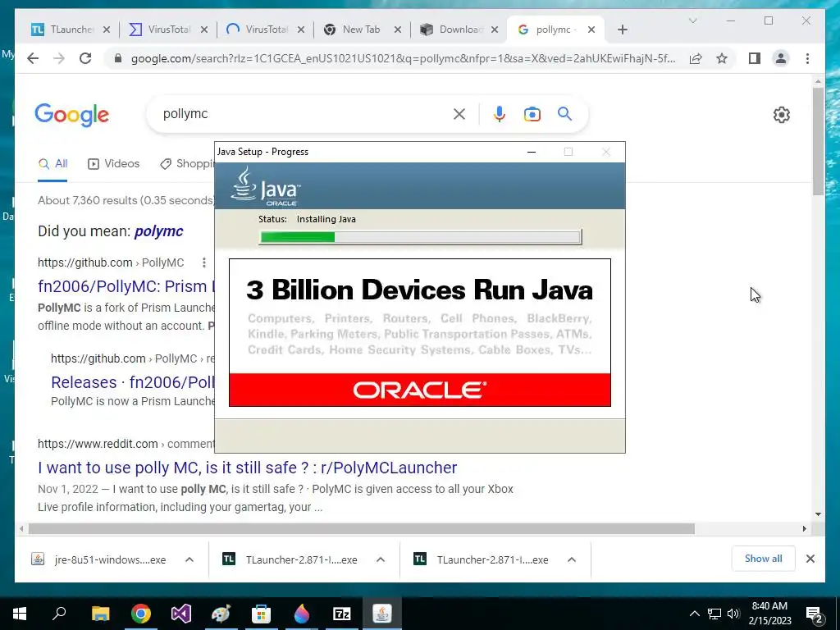Click the address bar URL field
The image size is (840, 630).
(x=403, y=58)
